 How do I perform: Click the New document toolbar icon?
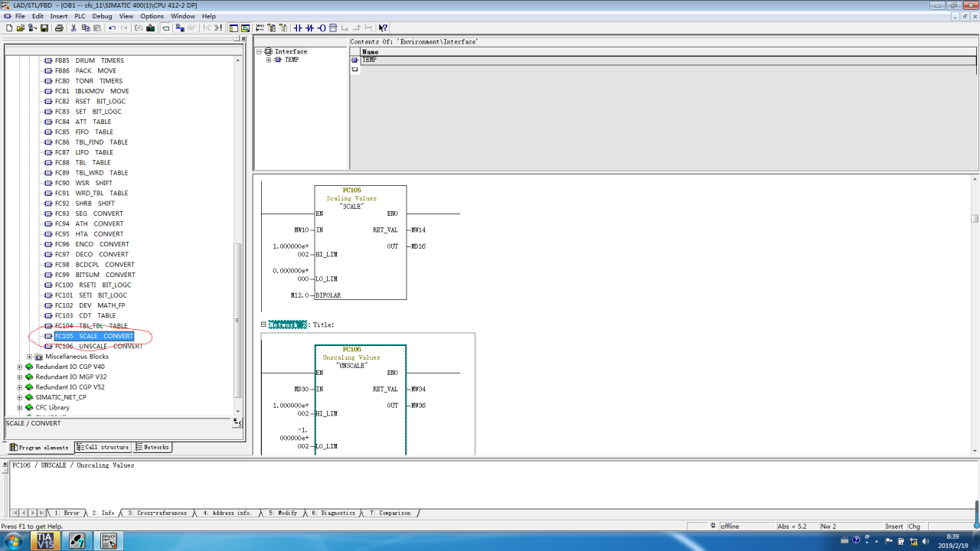pyautogui.click(x=9, y=28)
